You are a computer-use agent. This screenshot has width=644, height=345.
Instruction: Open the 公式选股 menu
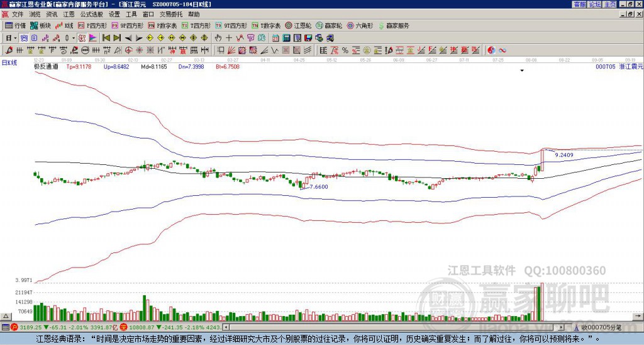92,14
